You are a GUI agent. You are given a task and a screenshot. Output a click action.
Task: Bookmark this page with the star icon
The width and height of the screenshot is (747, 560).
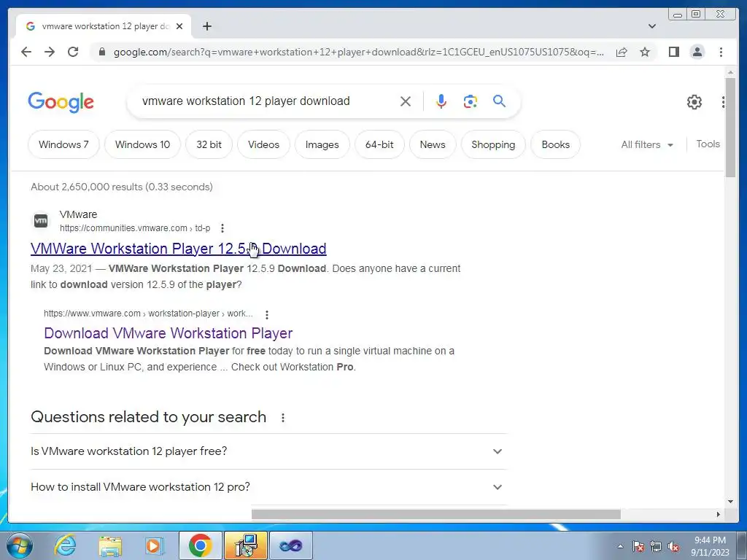645,52
